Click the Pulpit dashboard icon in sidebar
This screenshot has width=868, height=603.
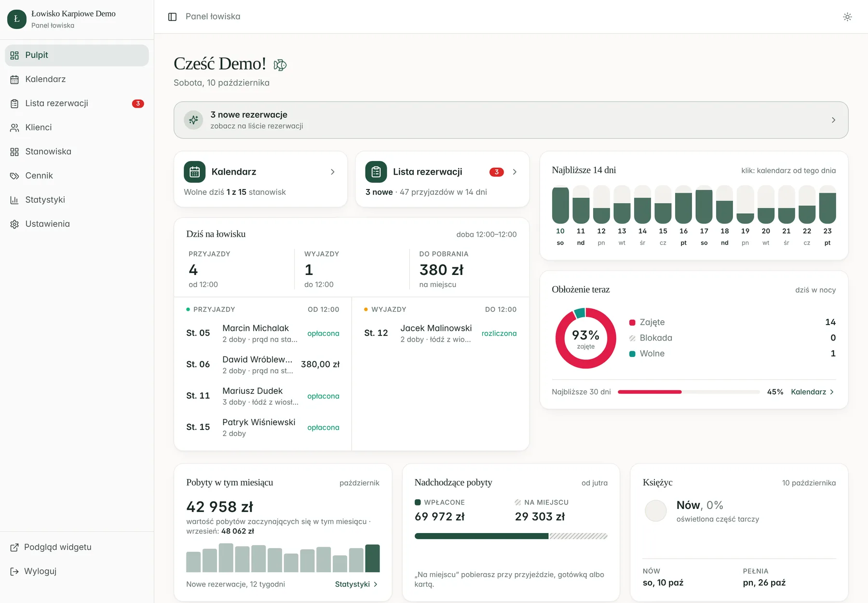[x=14, y=55]
